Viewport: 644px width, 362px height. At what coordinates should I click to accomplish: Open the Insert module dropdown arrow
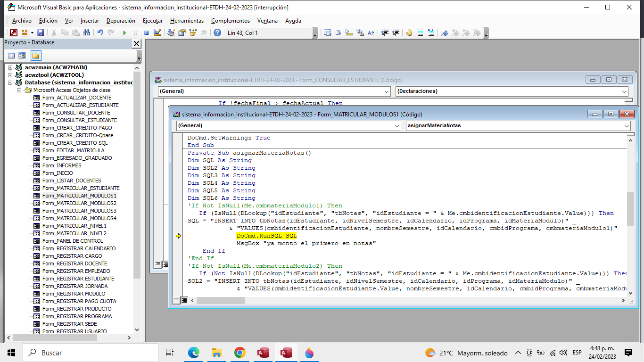33,33
